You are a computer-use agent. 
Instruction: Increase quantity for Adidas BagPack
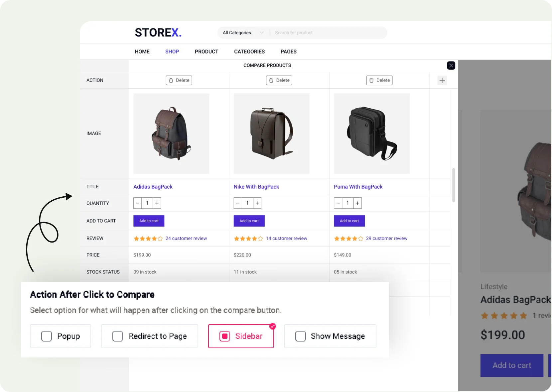point(157,203)
